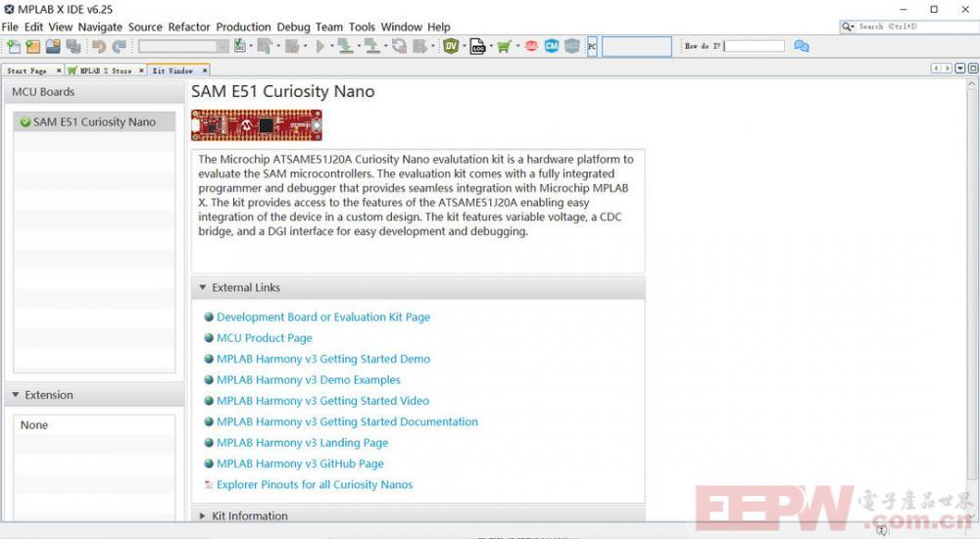
Task: Click the Read Device Memory icon
Action: [372, 46]
